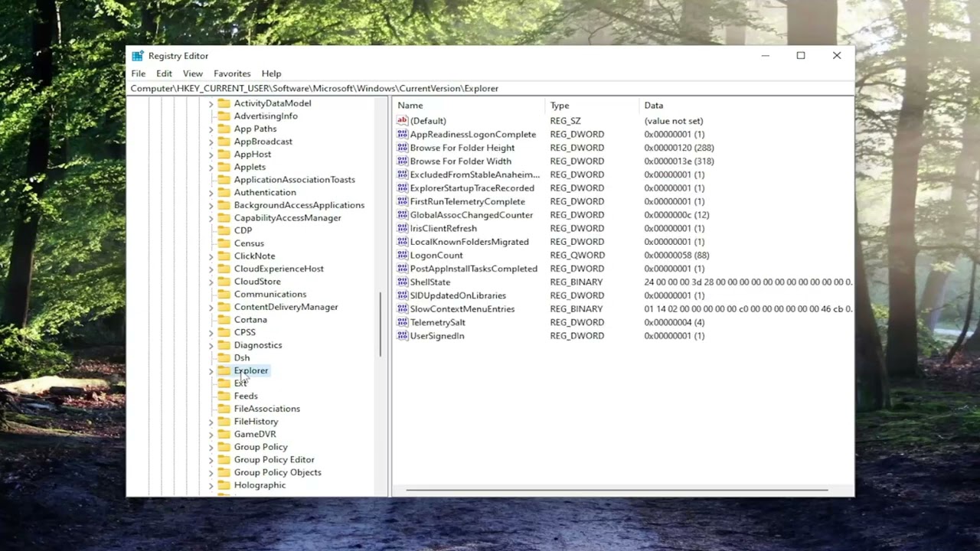Click the Feeds folder icon
The image size is (980, 551).
[224, 396]
